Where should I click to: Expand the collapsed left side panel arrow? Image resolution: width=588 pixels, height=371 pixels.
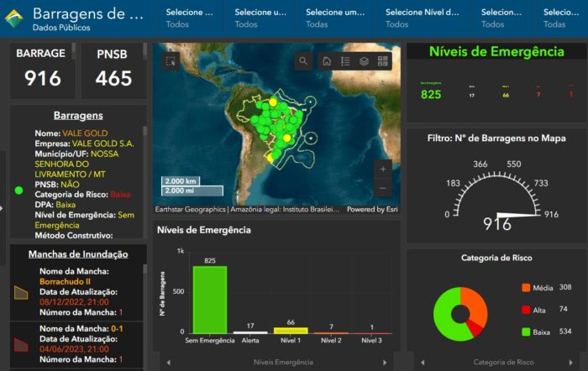(3, 209)
